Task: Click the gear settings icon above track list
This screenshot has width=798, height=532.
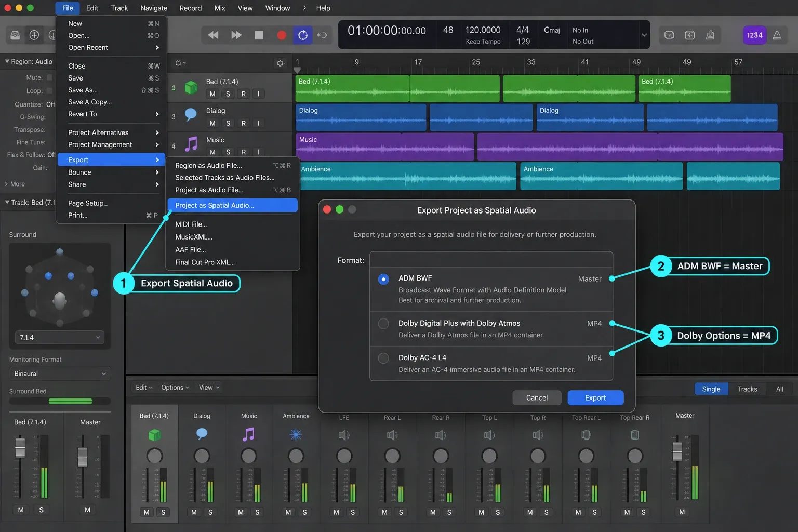Action: click(281, 63)
